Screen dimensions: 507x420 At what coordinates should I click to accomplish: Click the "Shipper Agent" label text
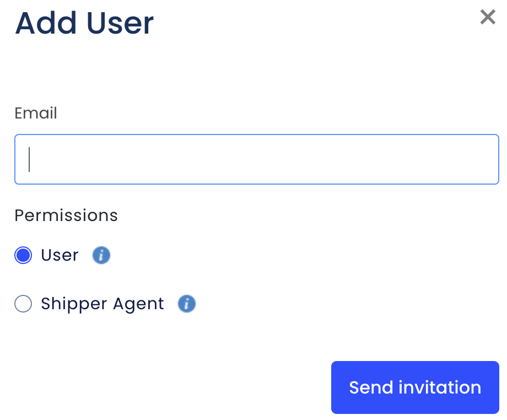click(x=103, y=304)
